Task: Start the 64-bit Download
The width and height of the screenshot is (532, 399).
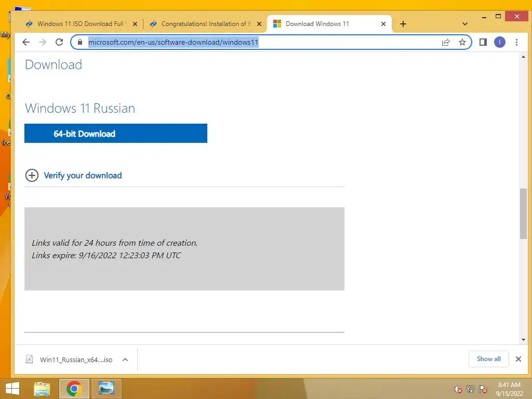Action: 116,134
